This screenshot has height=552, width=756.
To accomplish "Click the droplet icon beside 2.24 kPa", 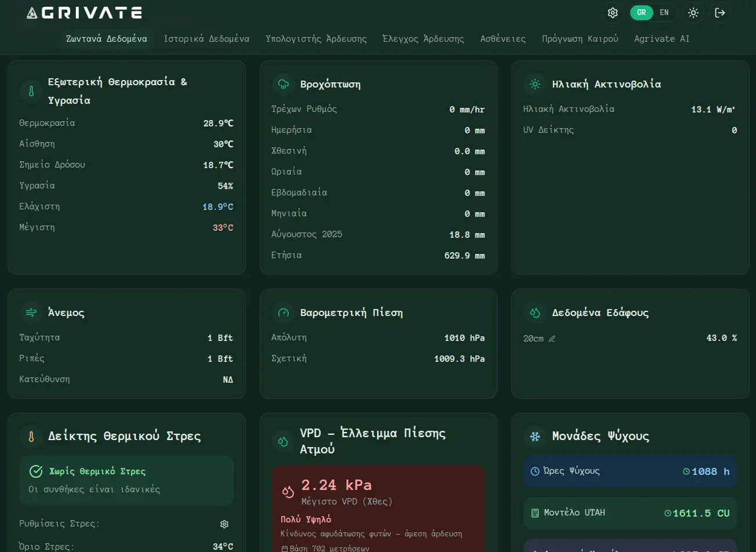I will point(288,492).
